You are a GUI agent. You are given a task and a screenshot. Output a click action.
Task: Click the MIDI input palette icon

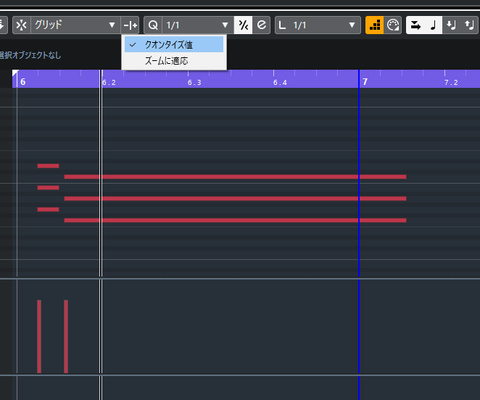coord(393,25)
